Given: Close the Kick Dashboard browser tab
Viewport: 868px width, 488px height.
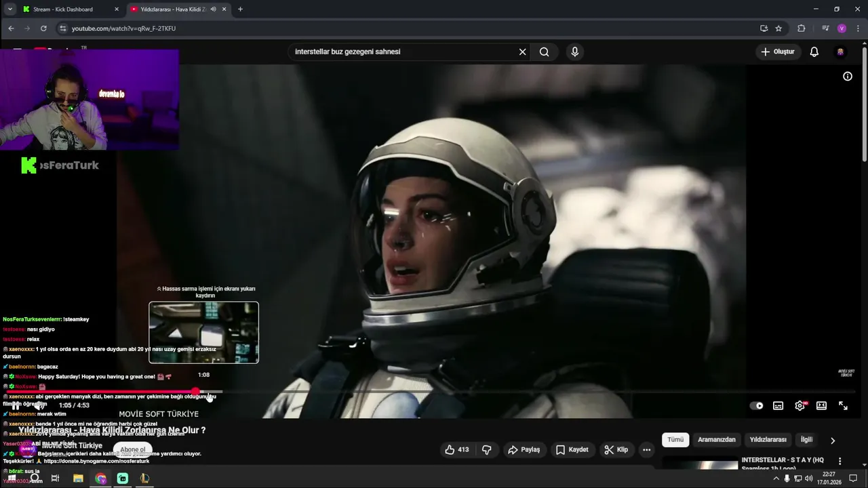Looking at the screenshot, I should [117, 9].
